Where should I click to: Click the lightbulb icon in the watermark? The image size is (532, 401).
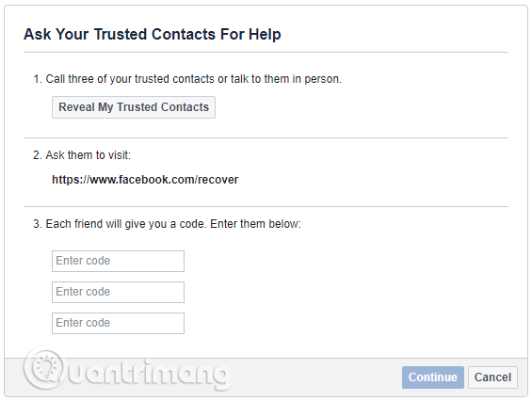point(45,369)
